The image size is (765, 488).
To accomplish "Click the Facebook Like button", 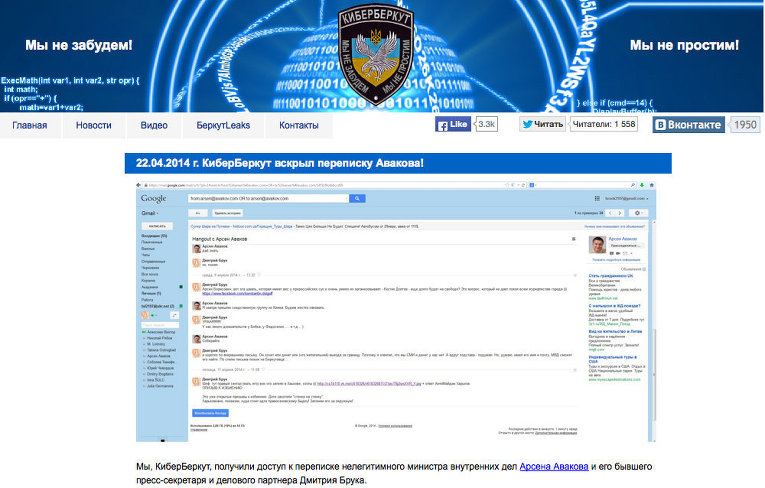I will 453,125.
